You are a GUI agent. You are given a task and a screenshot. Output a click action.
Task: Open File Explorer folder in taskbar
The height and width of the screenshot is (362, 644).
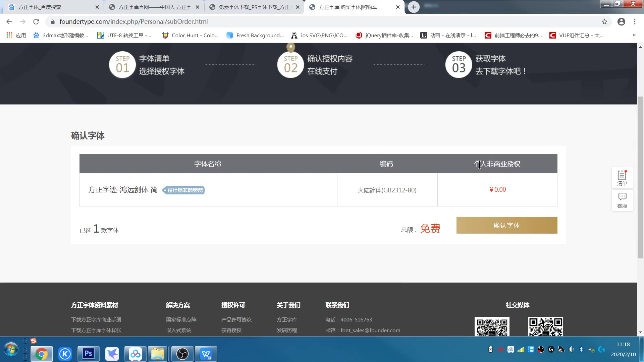(x=158, y=354)
